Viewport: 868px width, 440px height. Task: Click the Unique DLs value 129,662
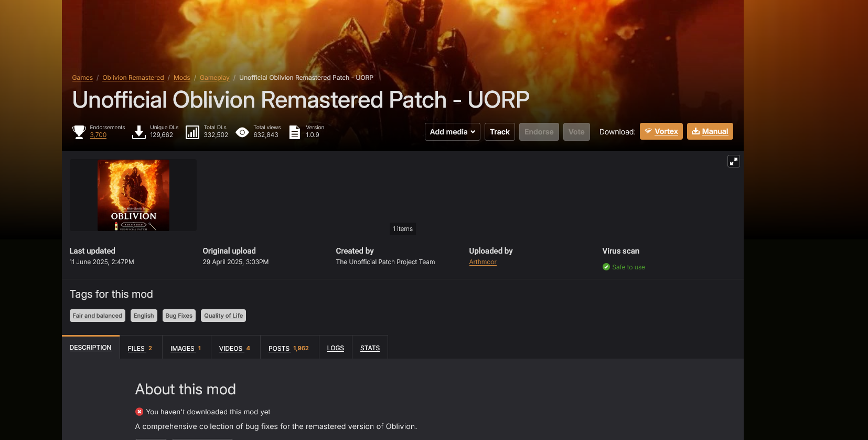pyautogui.click(x=162, y=135)
